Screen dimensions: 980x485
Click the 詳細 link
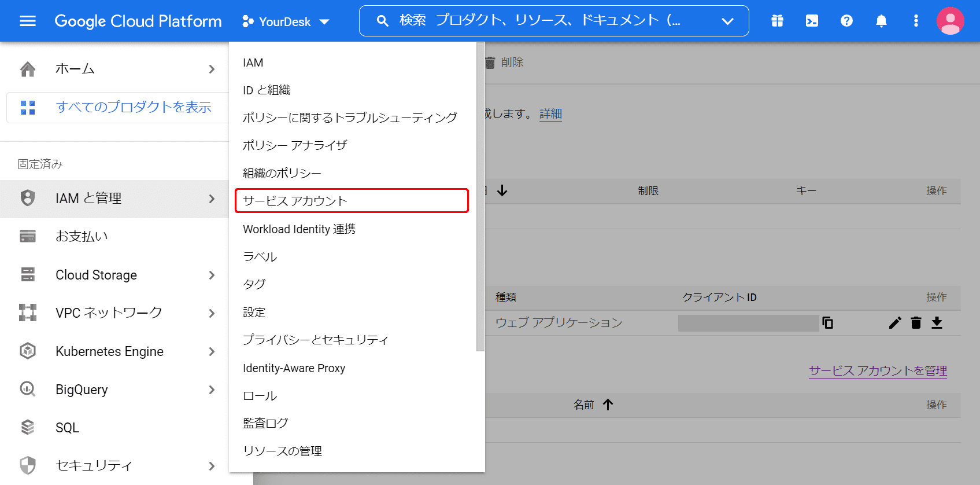550,113
